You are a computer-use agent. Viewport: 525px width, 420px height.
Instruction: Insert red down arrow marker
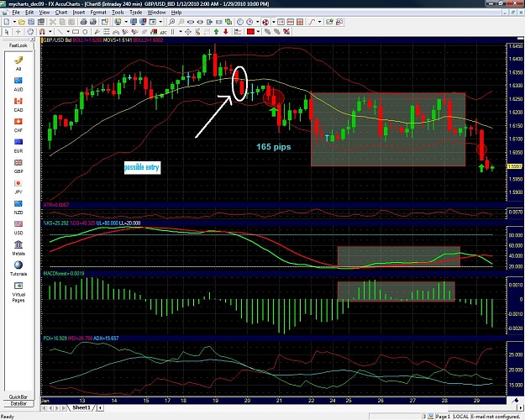click(x=226, y=32)
